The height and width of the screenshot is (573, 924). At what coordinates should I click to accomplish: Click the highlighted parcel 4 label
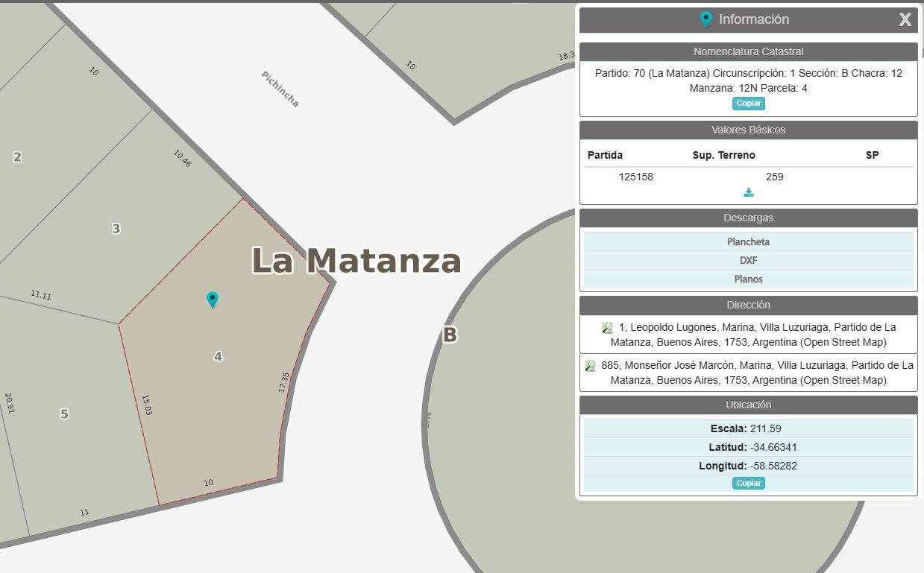[218, 357]
